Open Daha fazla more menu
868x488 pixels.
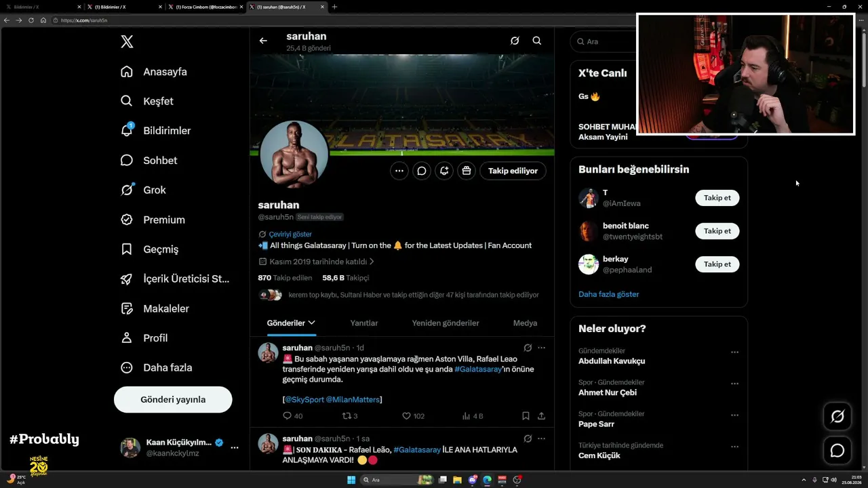(x=156, y=368)
